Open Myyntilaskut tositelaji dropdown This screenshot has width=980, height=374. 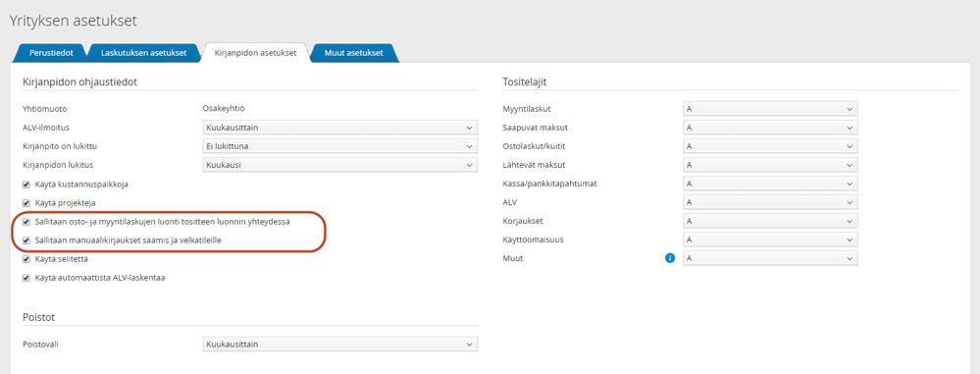770,109
